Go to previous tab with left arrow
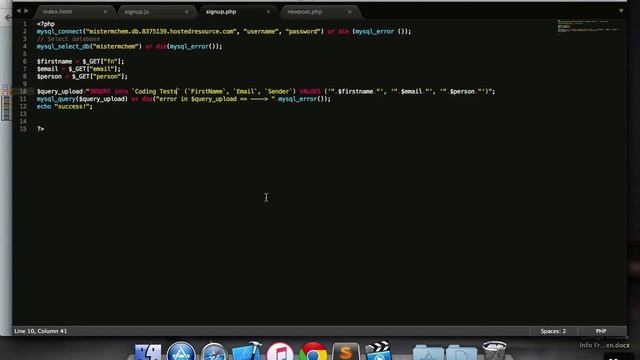The height and width of the screenshot is (360, 640). tap(18, 11)
